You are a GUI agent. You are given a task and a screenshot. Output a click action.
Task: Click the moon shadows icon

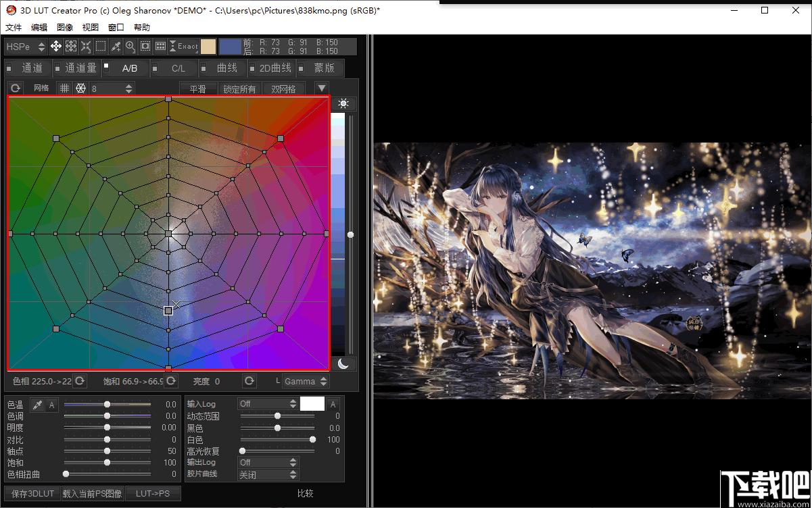(x=344, y=363)
